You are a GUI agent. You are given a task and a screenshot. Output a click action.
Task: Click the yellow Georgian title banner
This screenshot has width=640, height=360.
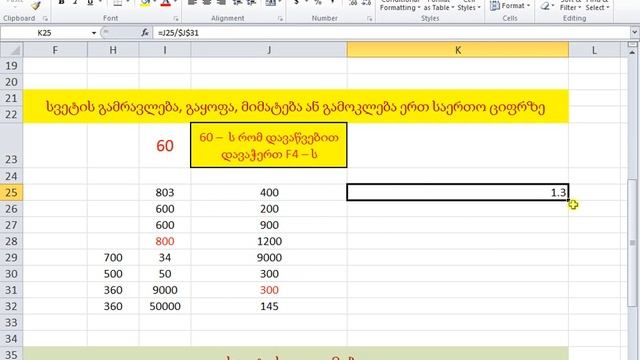(x=296, y=107)
